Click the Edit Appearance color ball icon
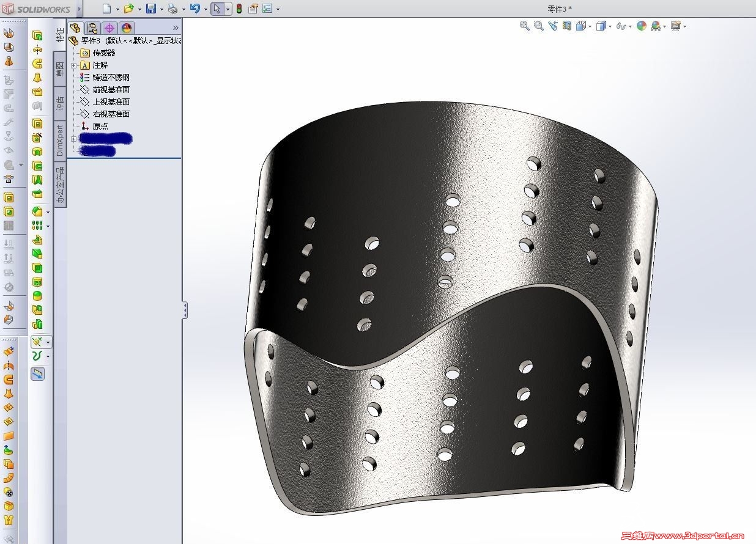The height and width of the screenshot is (544, 756). tap(641, 26)
